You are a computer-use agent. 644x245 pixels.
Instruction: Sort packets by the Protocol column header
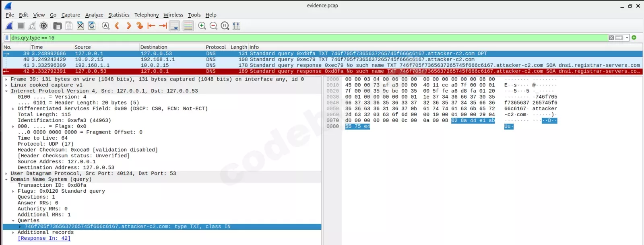[x=217, y=47]
